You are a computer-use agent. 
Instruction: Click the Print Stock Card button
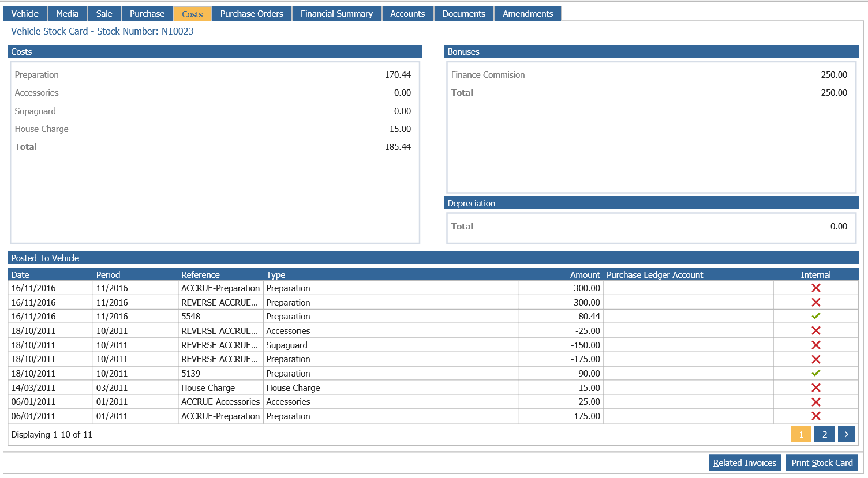822,462
